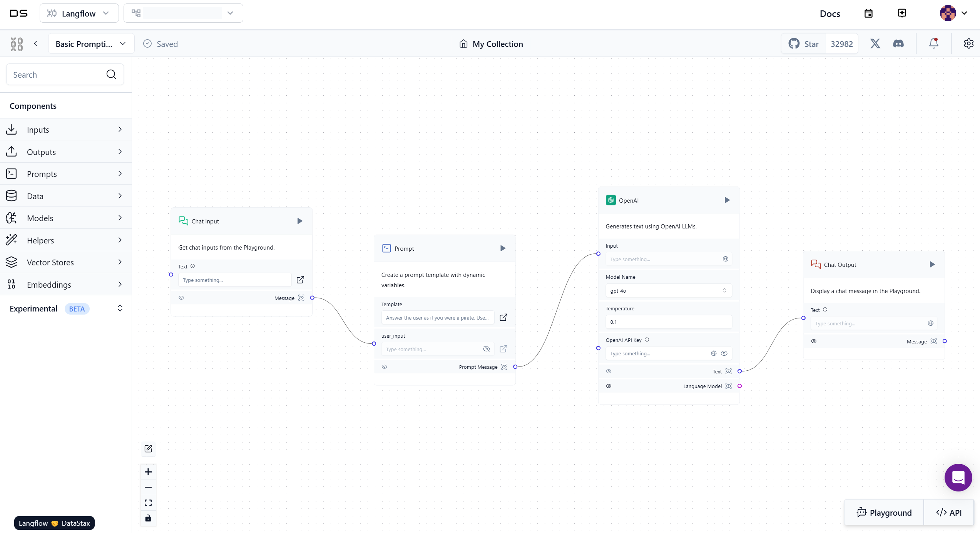
Task: Open Template external edit icon in Prompt
Action: (503, 318)
